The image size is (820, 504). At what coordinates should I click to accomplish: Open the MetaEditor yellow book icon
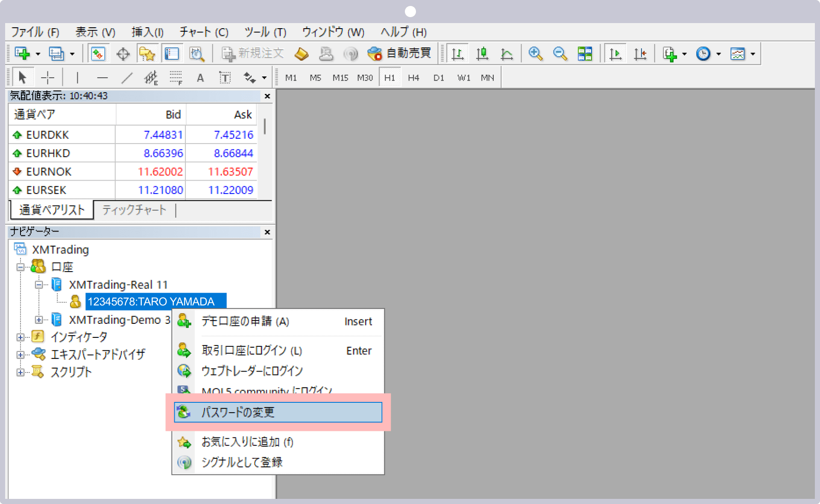[302, 54]
